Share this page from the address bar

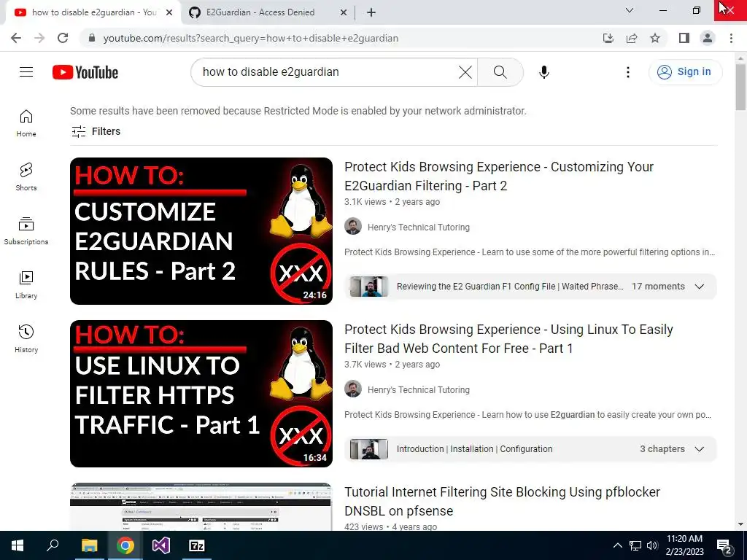(x=632, y=38)
